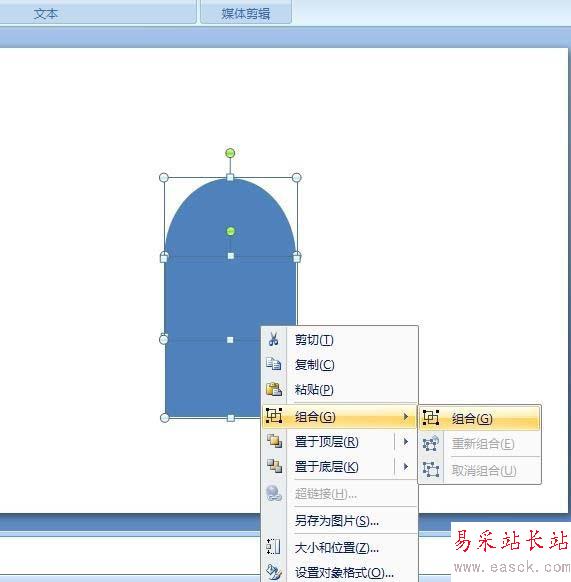Select 取消组合(U) in the submenu
571x582 pixels.
479,471
